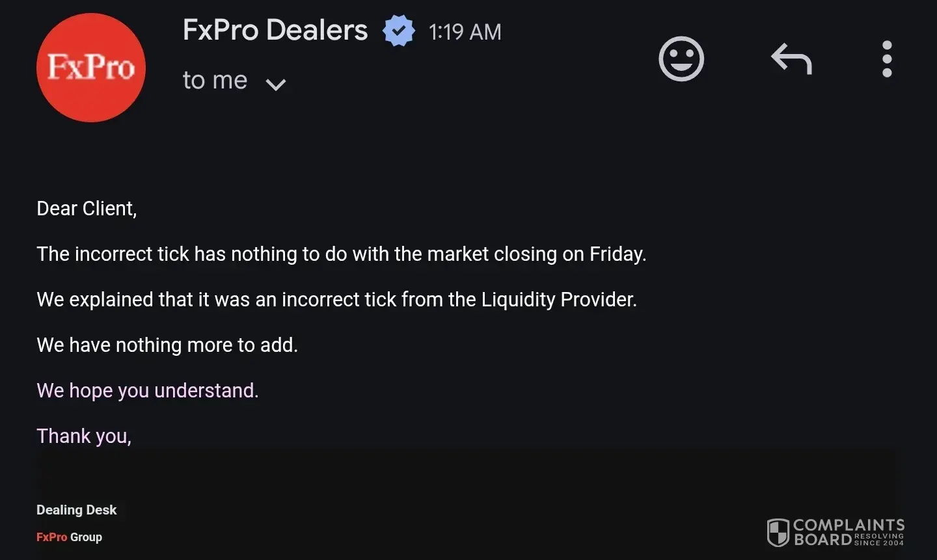Click the sender name FxPro Dealers
The image size is (937, 560).
point(275,31)
